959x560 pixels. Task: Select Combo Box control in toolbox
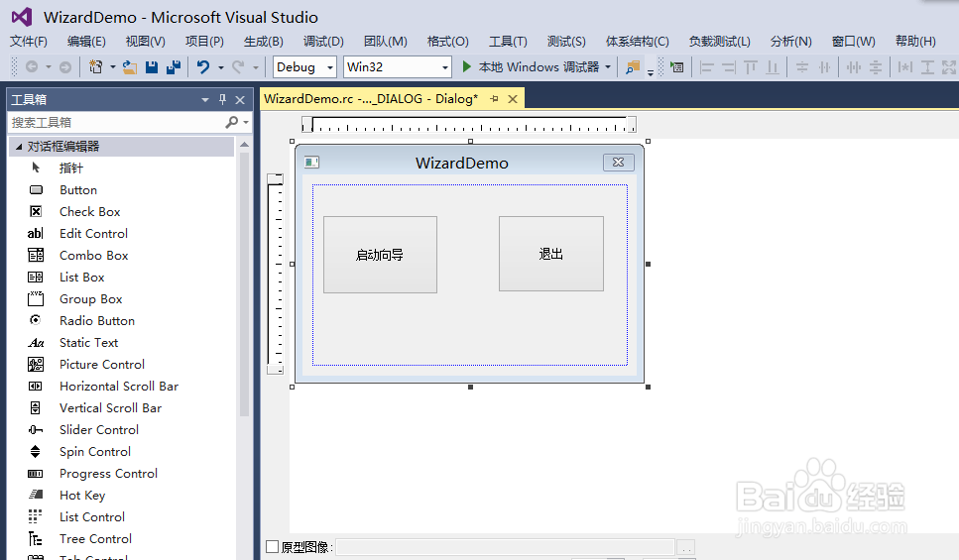point(121,255)
